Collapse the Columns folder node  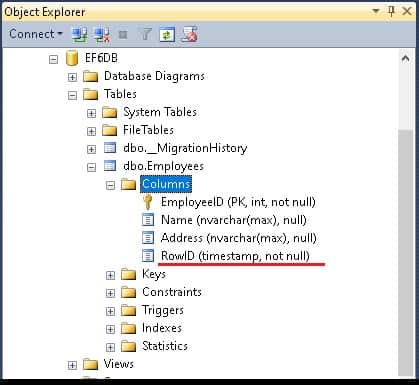tap(110, 185)
